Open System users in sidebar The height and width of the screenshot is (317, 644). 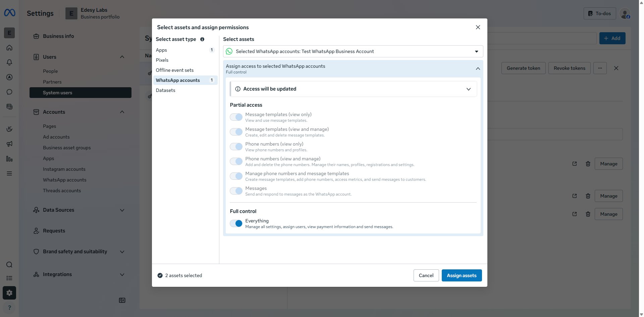[80, 93]
